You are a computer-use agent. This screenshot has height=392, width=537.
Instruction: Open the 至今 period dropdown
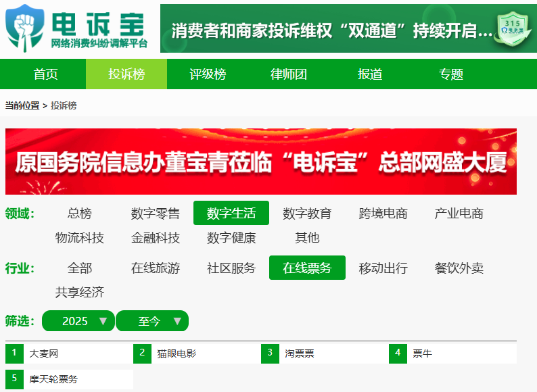(152, 321)
